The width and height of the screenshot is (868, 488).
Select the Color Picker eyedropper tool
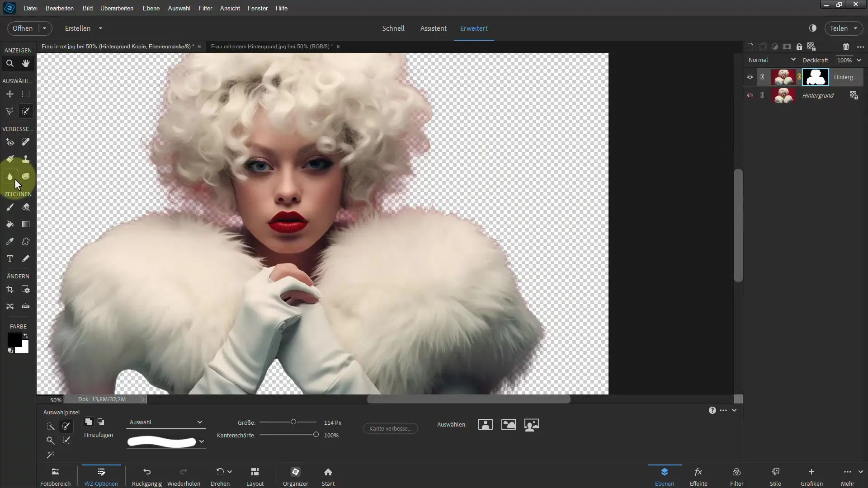[x=9, y=241]
